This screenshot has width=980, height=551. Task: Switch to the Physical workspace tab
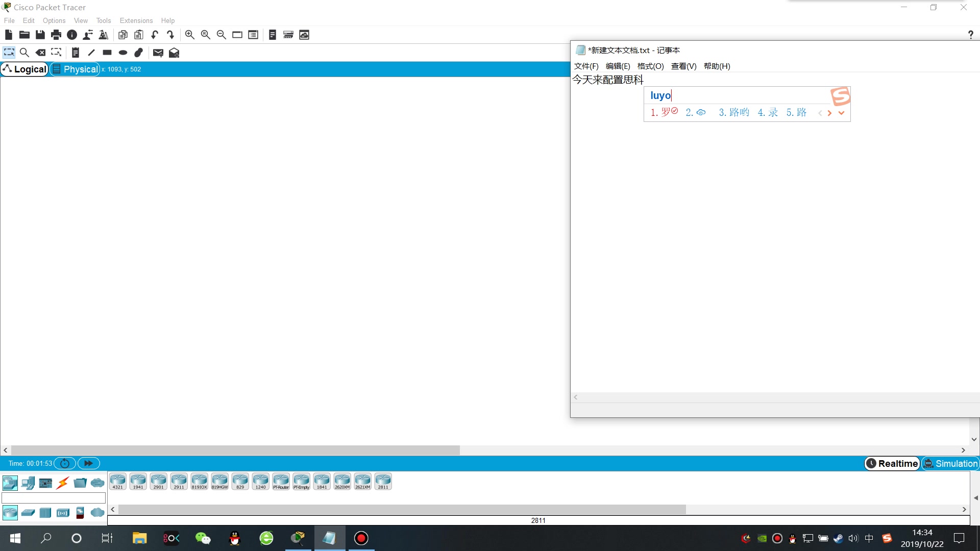pos(75,69)
